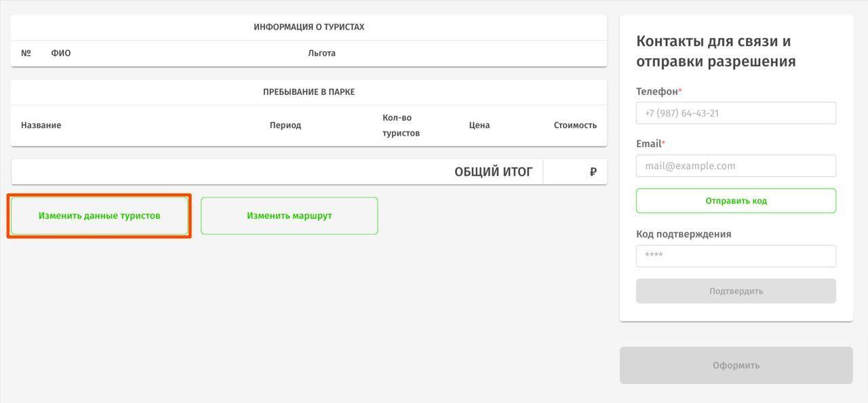Click the № column header
This screenshot has width=868, height=403.
26,53
